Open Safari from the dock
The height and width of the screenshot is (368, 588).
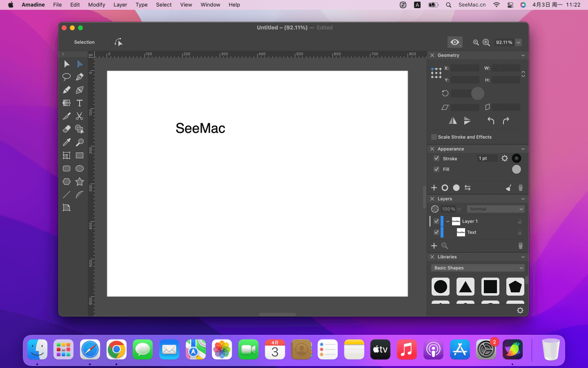click(90, 350)
